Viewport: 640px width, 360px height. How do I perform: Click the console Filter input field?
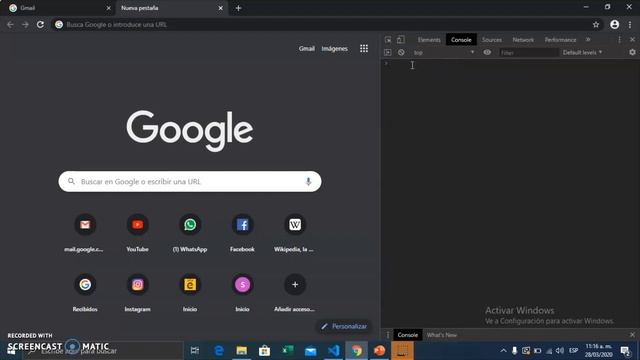click(x=529, y=52)
